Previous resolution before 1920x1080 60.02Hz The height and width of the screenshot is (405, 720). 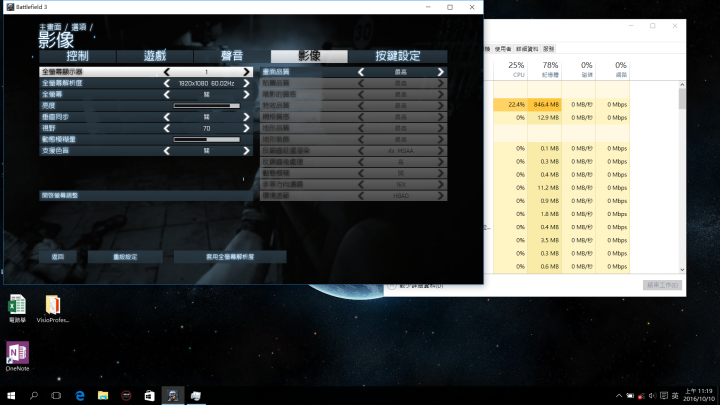click(167, 83)
